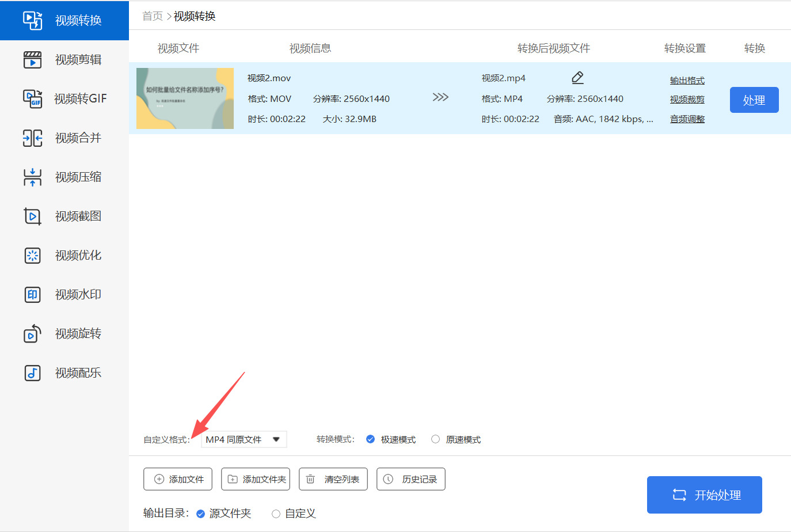The height and width of the screenshot is (532, 791).
Task: Click the 视频剪辑 clapperboard icon
Action: 32,59
